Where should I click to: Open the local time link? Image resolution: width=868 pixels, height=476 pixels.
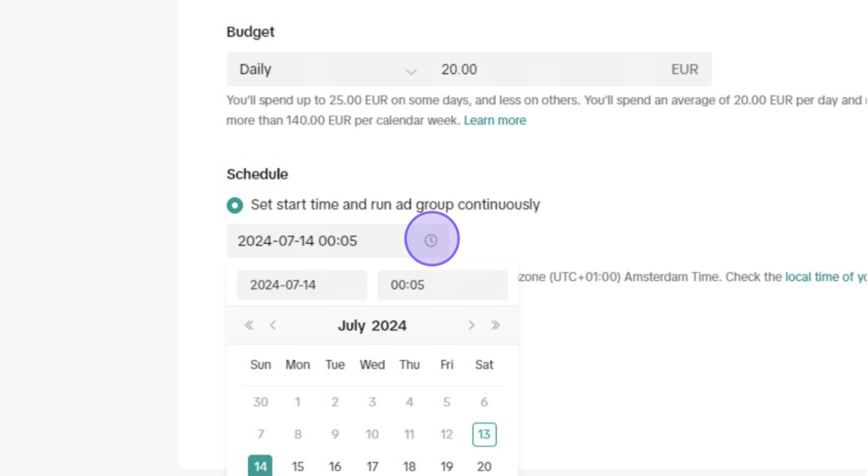click(826, 276)
